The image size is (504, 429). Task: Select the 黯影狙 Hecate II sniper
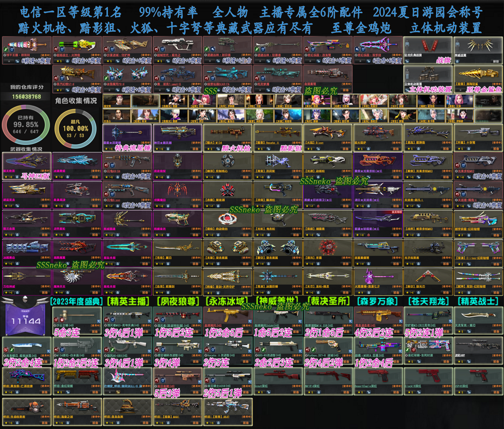[278, 138]
